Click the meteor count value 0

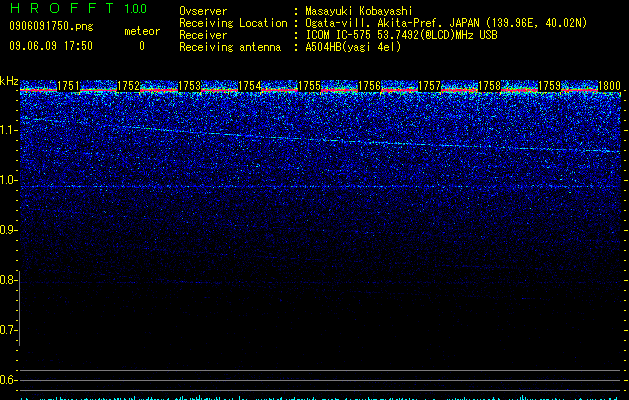[x=142, y=46]
